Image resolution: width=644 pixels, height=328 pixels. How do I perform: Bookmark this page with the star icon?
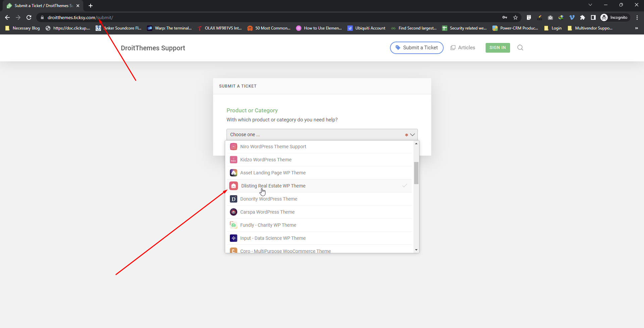pyautogui.click(x=515, y=17)
